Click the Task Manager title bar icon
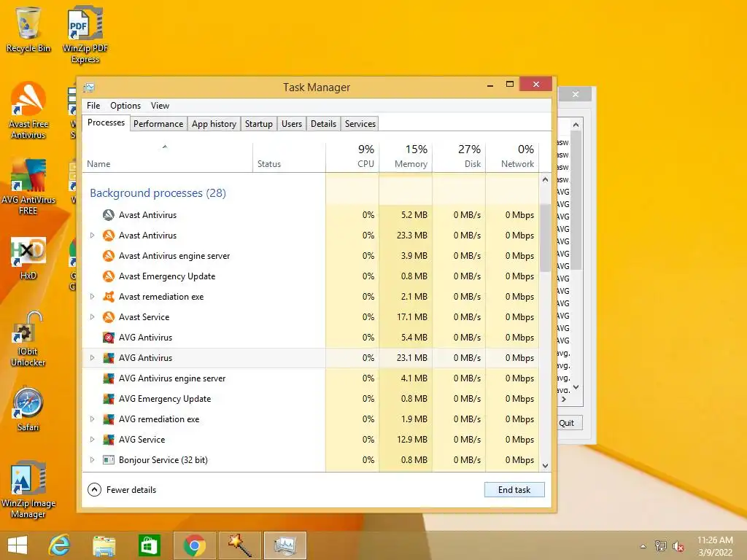The image size is (747, 560). point(89,87)
